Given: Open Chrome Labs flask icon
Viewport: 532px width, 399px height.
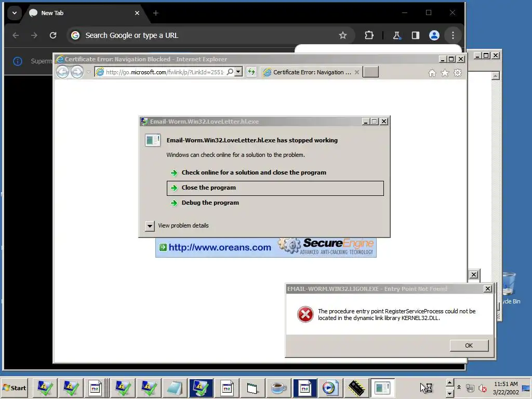Looking at the screenshot, I should [x=396, y=35].
